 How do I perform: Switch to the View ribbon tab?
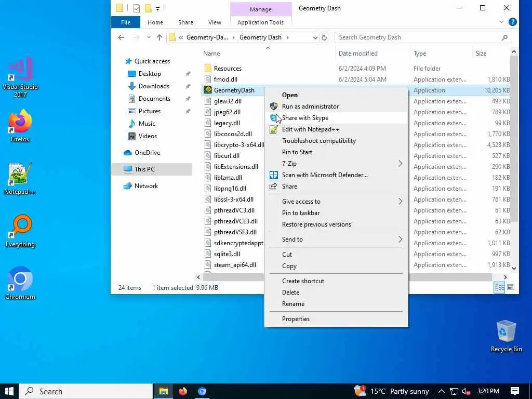215,22
